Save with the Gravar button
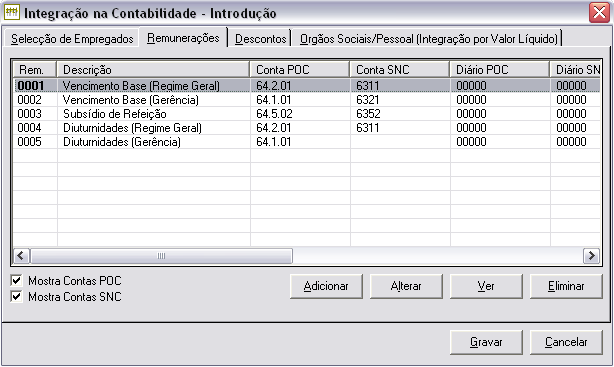Viewport: 614px width, 367px height. (x=486, y=342)
